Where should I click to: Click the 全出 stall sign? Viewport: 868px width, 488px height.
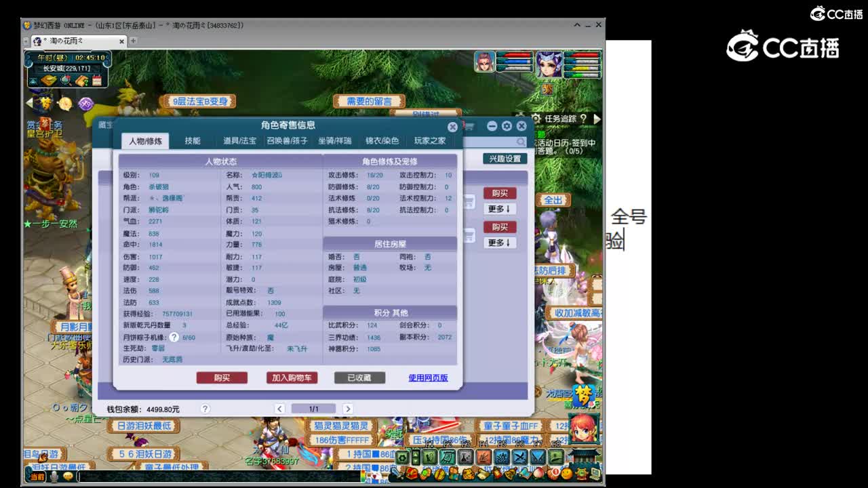553,201
